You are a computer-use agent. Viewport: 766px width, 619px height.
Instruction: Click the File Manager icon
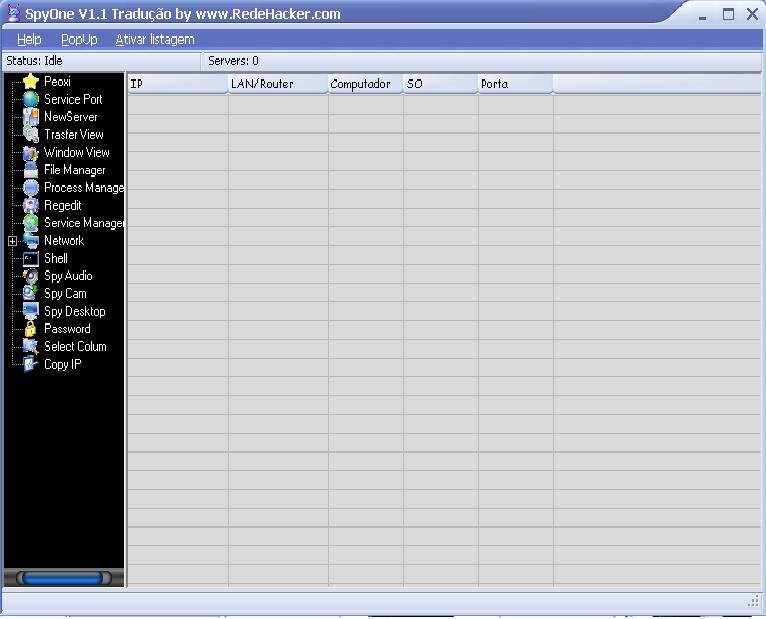[x=31, y=170]
